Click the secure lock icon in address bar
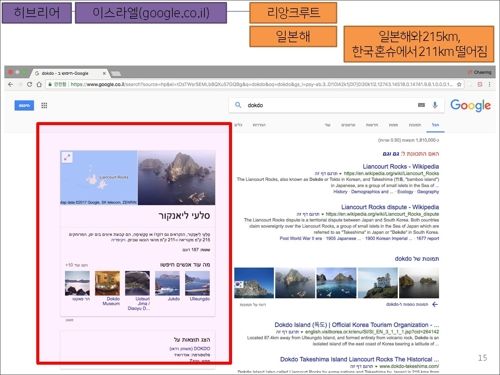500x375 pixels. pyautogui.click(x=50, y=85)
